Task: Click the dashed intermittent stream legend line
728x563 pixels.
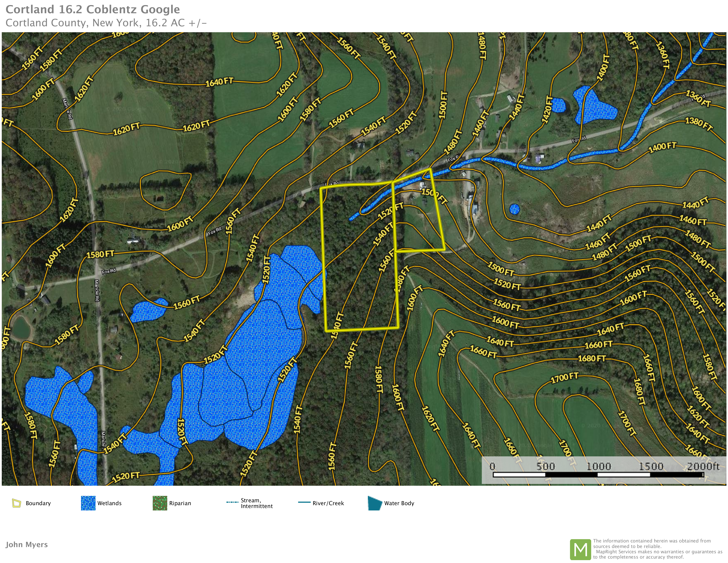Action: click(x=232, y=502)
